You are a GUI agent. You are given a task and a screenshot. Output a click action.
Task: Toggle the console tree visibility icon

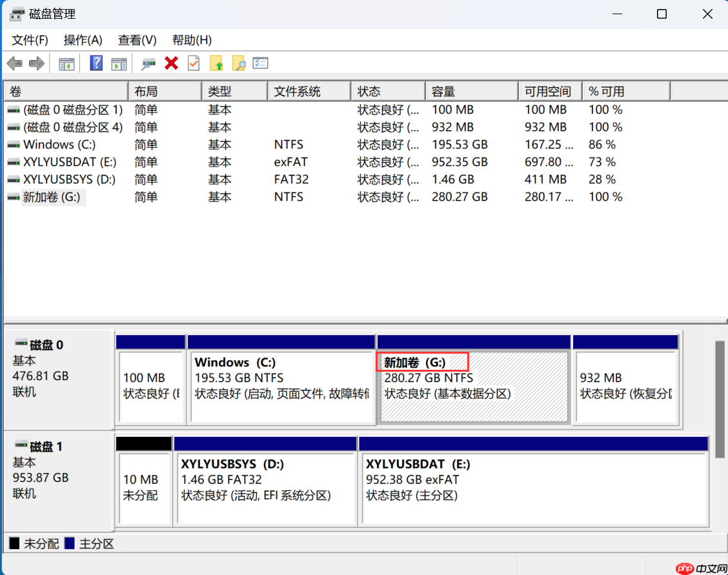point(66,63)
